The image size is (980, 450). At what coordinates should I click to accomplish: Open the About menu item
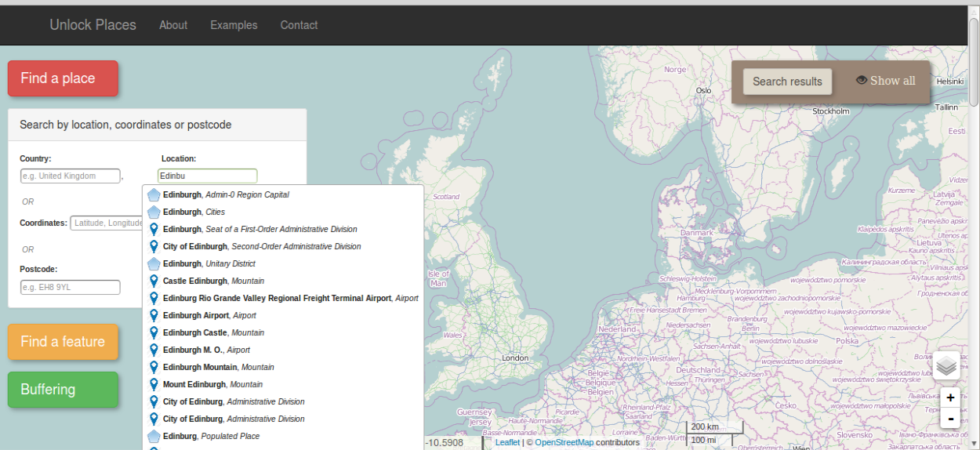click(x=173, y=25)
